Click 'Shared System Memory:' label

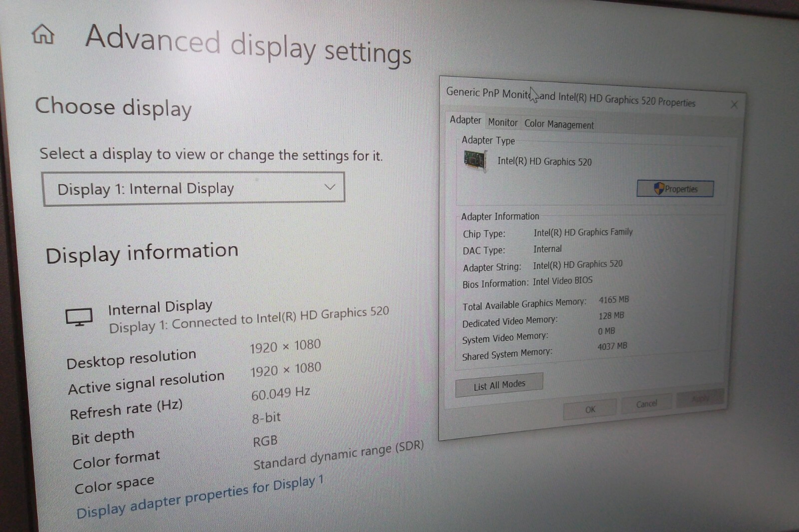click(507, 354)
